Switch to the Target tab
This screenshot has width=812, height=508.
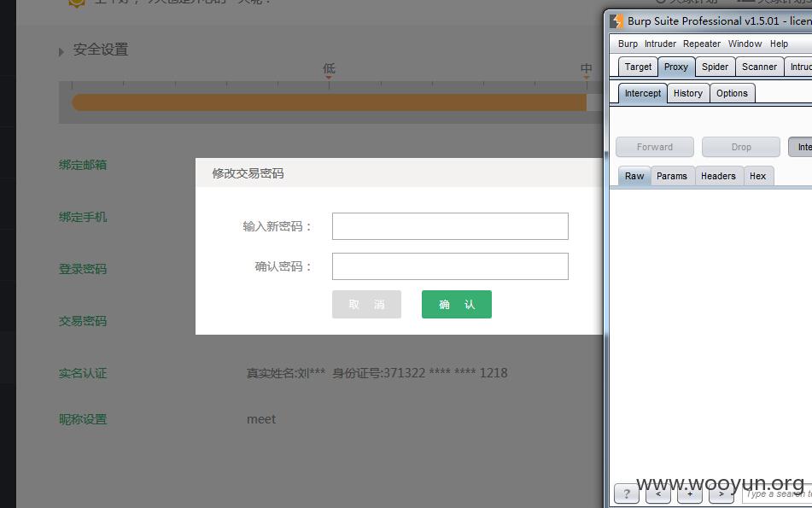point(638,67)
